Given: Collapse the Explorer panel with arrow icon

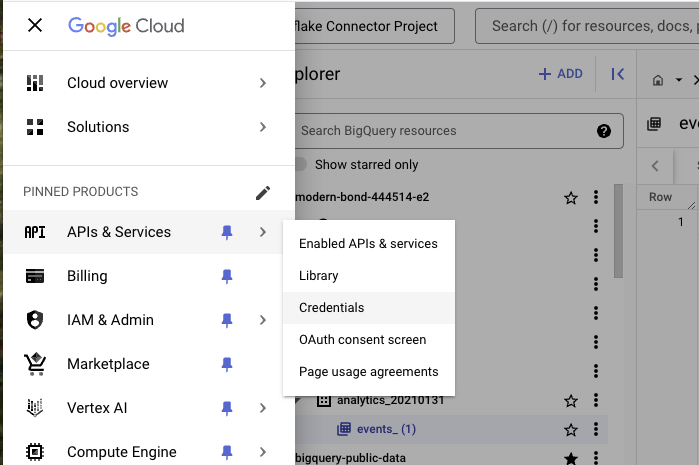Looking at the screenshot, I should coord(618,74).
